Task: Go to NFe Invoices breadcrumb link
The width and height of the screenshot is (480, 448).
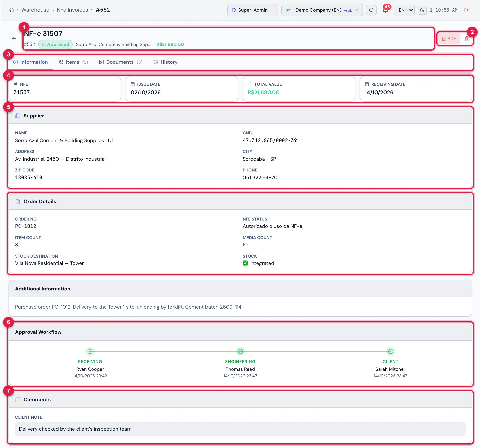Action: (72, 10)
